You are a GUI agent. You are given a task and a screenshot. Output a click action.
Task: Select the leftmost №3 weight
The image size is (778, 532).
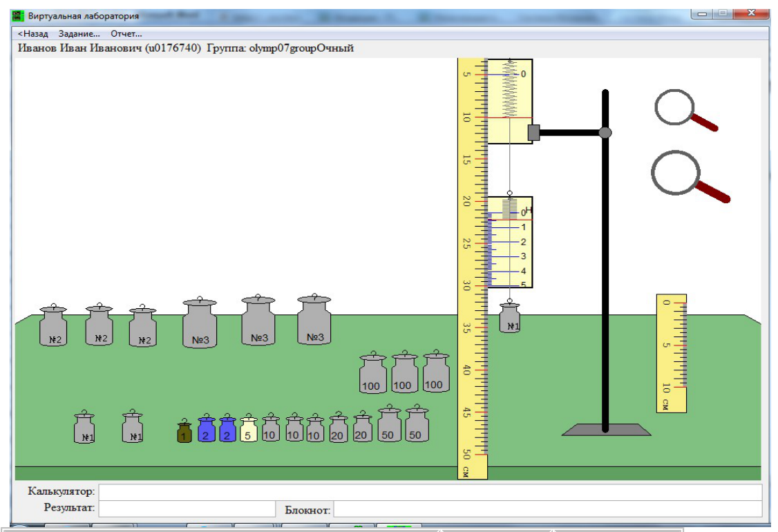click(x=200, y=323)
